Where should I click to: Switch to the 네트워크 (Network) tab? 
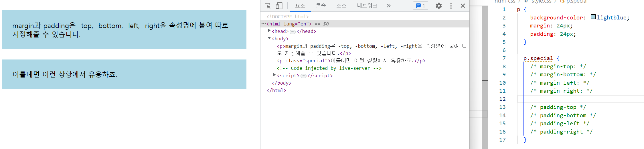click(x=367, y=6)
